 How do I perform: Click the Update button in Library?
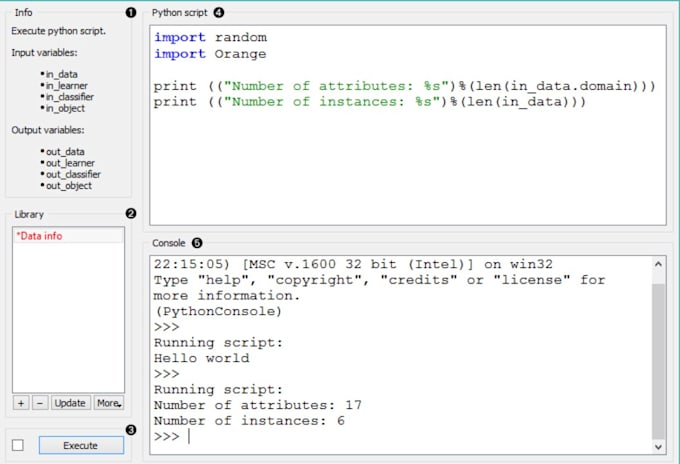(71, 403)
